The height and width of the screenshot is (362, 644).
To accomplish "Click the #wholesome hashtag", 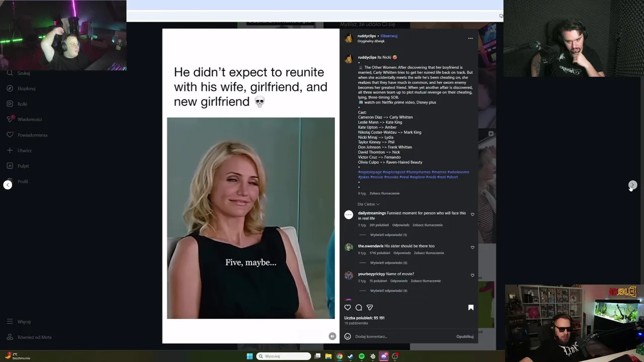I will [x=458, y=172].
